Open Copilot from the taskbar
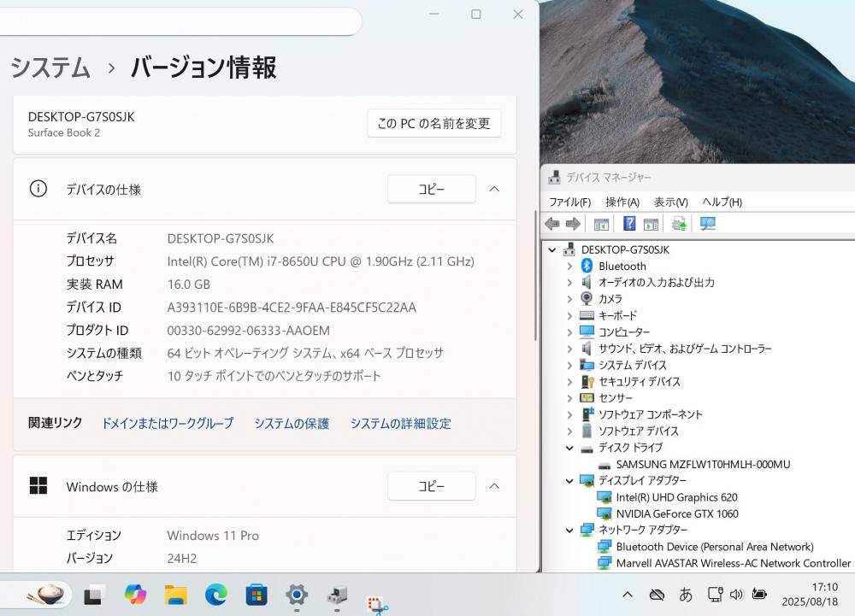855x616 pixels. coord(135,595)
